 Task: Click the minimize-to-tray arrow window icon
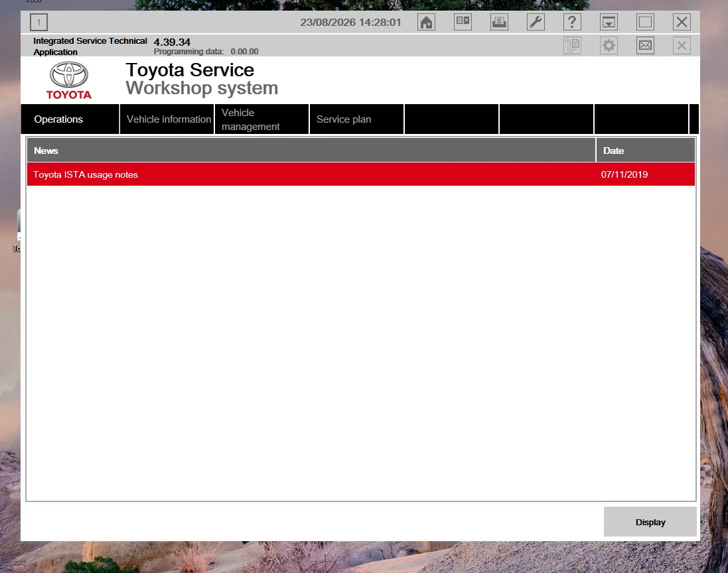pos(609,22)
